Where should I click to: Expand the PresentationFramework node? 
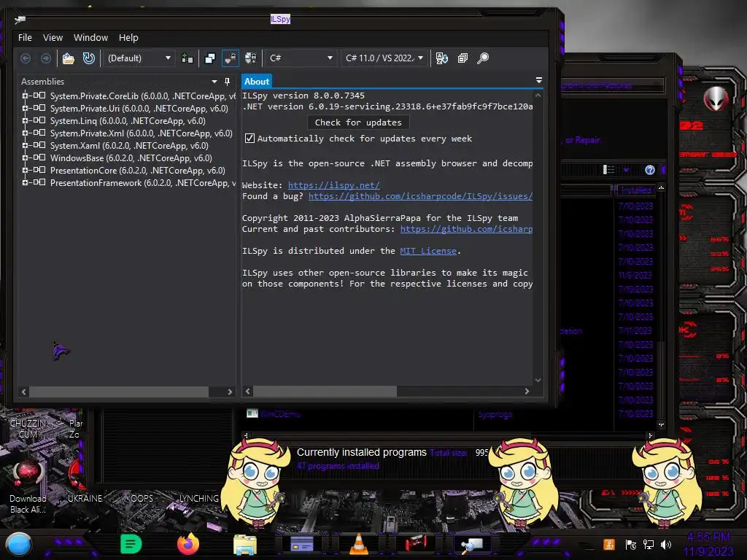(25, 182)
